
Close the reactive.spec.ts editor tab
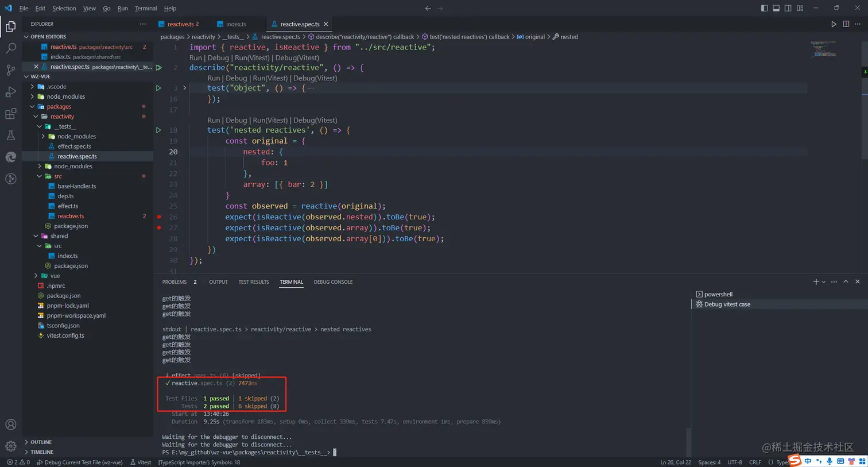coord(326,24)
